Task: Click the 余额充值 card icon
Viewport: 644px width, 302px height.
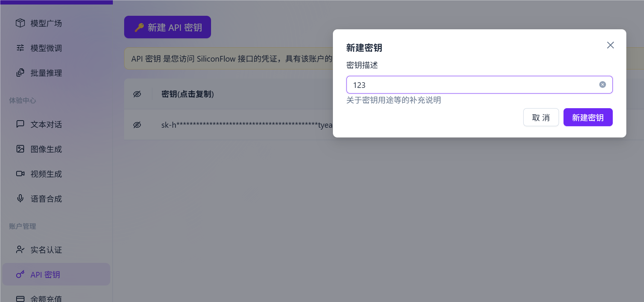Action: coord(20,299)
